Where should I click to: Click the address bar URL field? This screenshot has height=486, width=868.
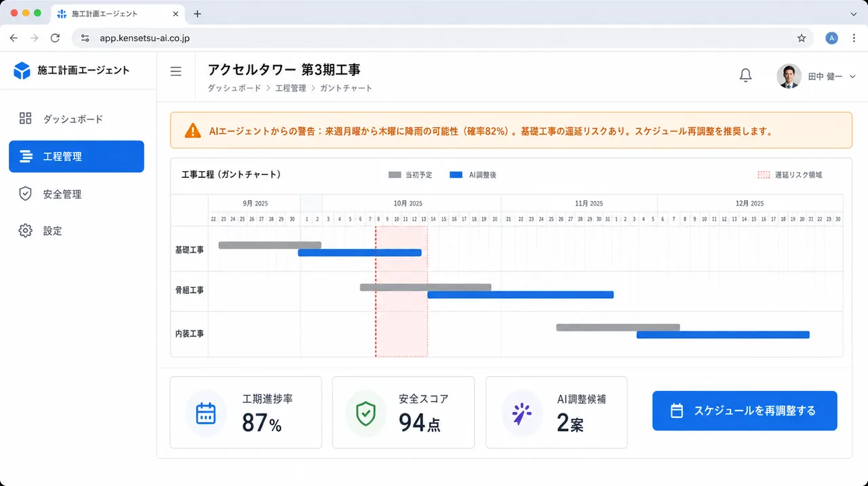point(443,38)
